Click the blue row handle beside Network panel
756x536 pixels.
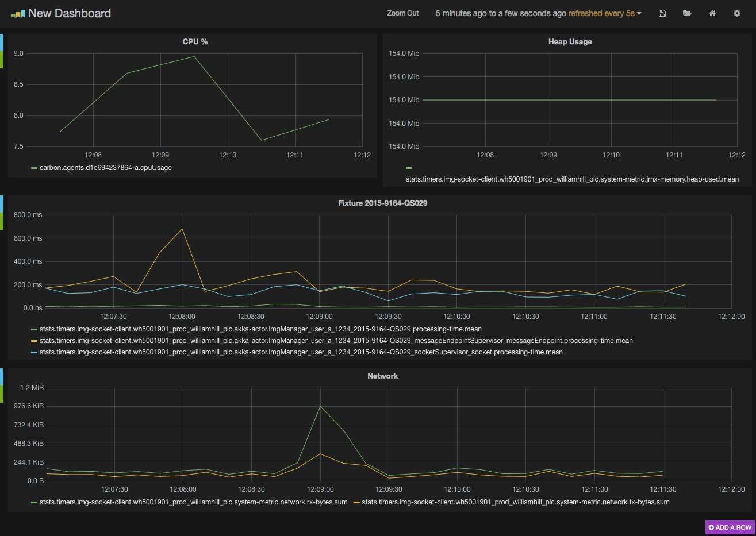tap(1, 377)
